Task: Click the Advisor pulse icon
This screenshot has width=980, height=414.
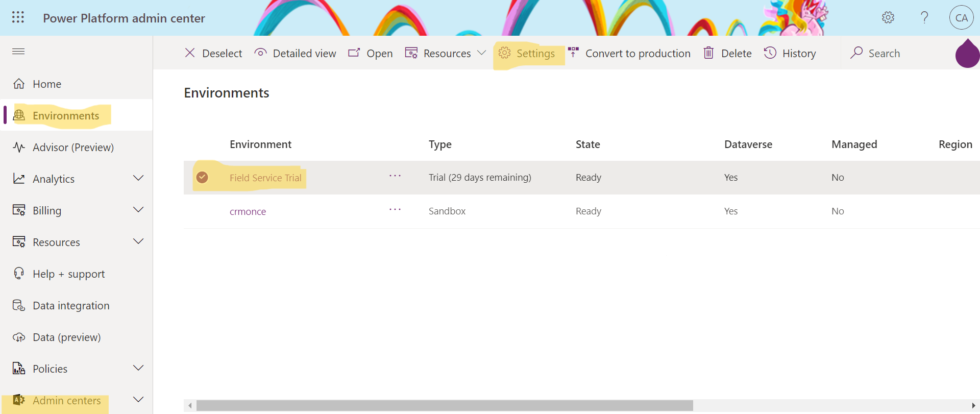Action: click(x=19, y=147)
